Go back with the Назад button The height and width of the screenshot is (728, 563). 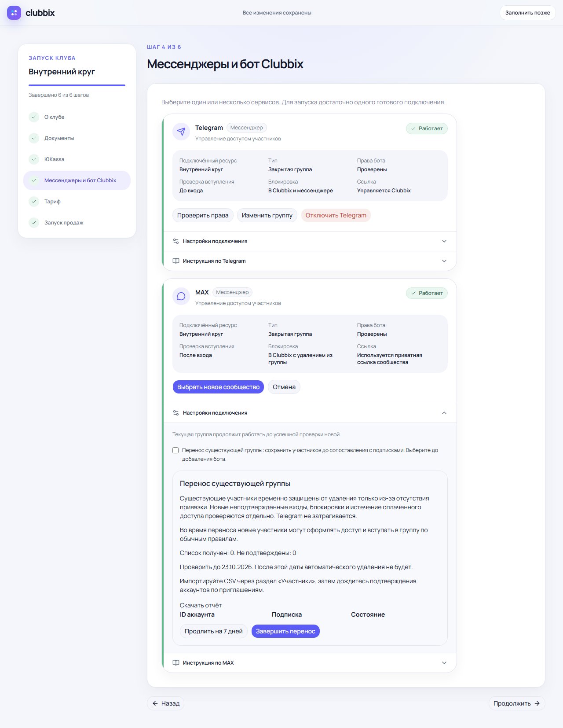166,703
